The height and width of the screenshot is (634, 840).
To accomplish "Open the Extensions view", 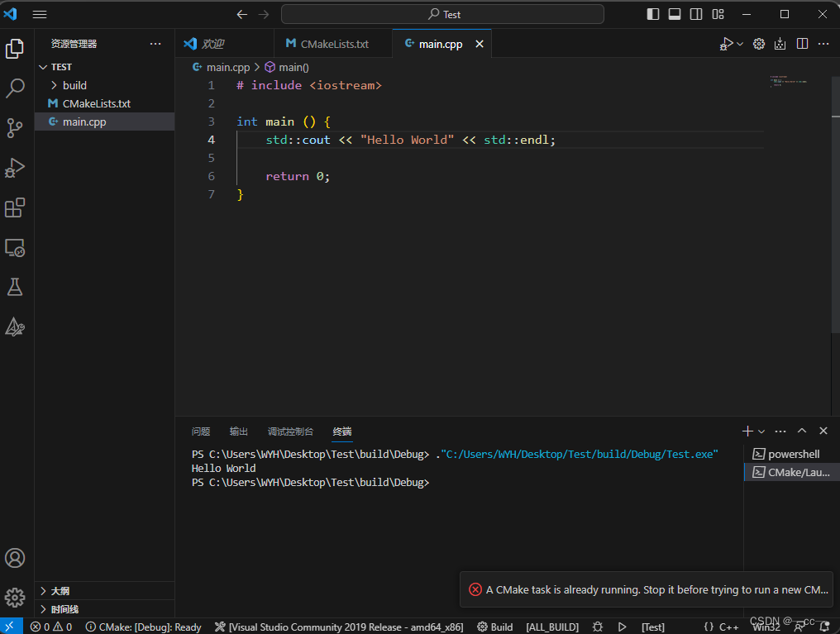I will pos(15,207).
